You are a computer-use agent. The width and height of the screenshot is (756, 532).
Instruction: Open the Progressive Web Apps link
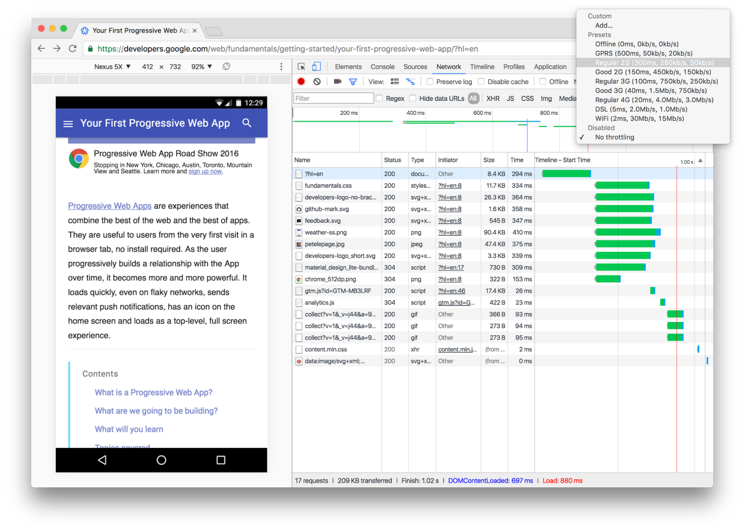110,206
